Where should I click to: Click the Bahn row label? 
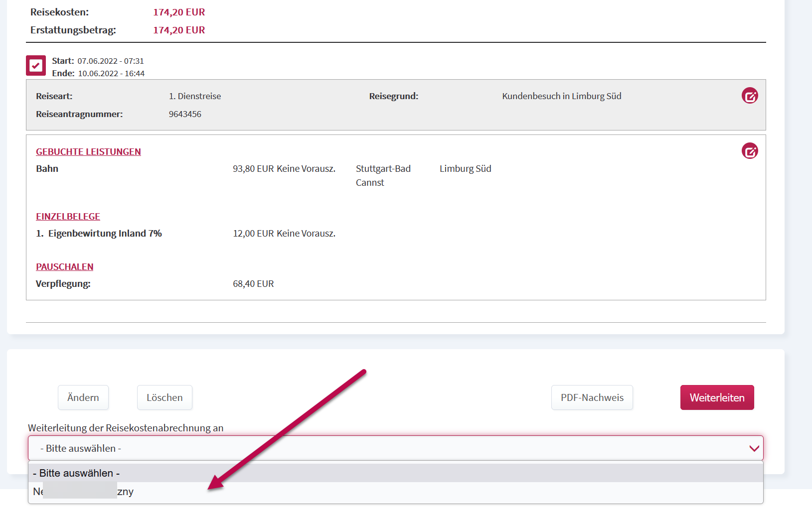pos(47,169)
